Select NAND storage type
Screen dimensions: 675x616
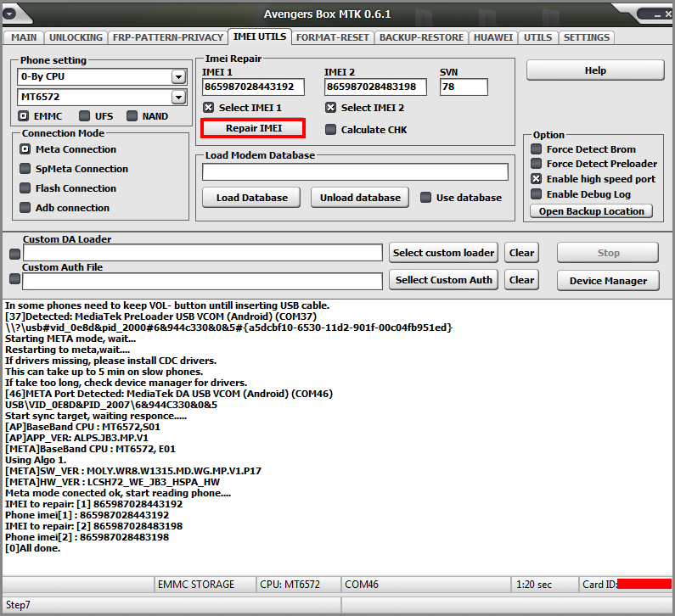click(132, 116)
